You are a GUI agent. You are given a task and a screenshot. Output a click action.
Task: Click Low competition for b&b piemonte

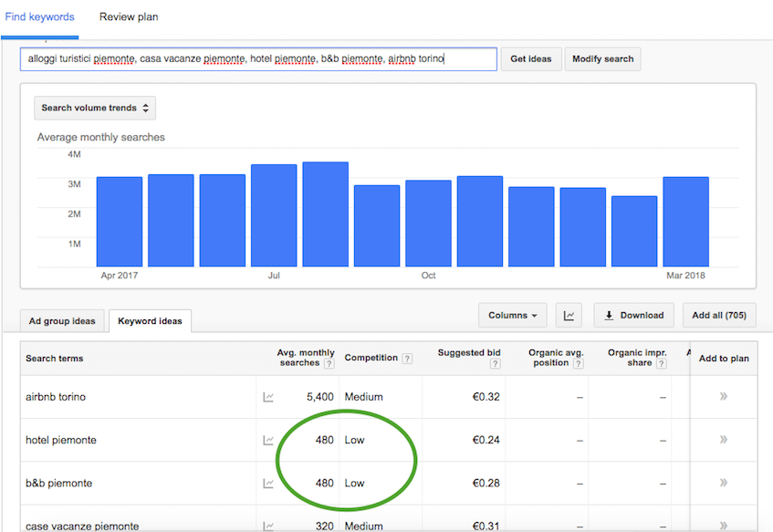coord(354,484)
